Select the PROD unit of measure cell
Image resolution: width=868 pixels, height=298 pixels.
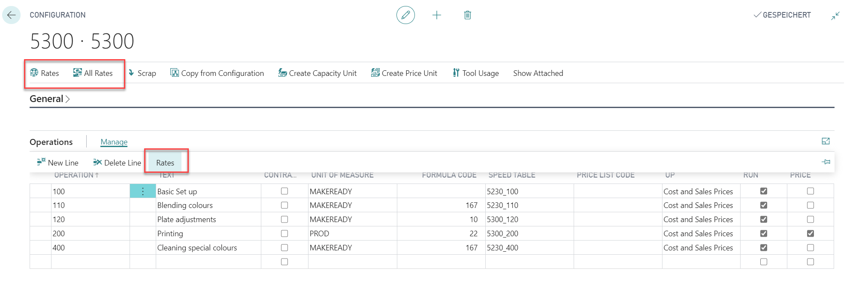pos(353,234)
